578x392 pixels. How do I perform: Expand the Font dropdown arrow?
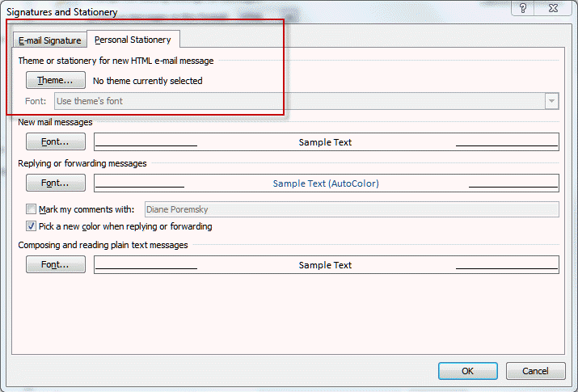click(x=551, y=101)
